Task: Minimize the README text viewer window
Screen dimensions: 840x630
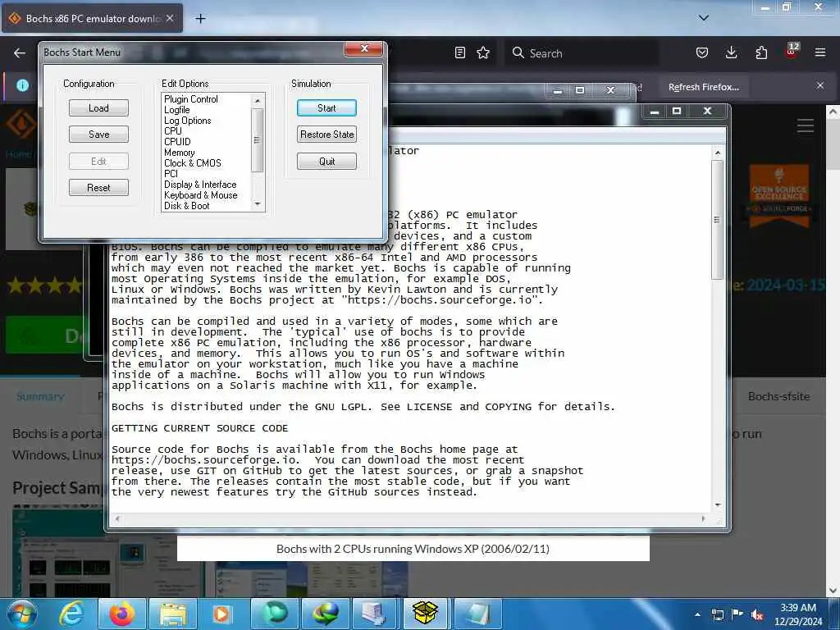Action: [x=654, y=111]
